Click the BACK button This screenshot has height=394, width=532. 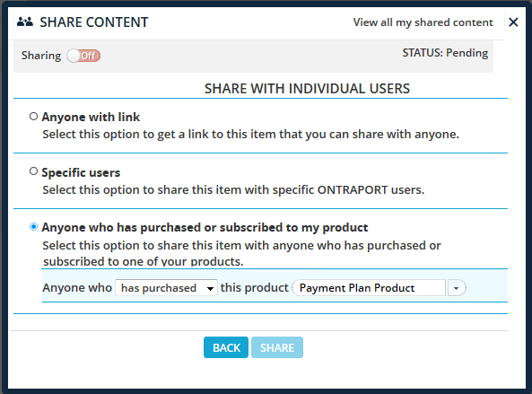226,347
